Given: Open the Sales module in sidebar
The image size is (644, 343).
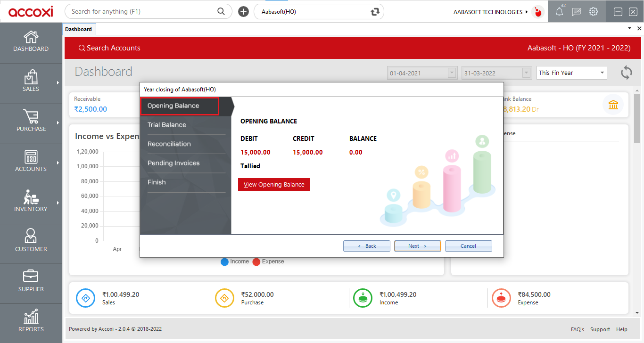Looking at the screenshot, I should pyautogui.click(x=31, y=82).
